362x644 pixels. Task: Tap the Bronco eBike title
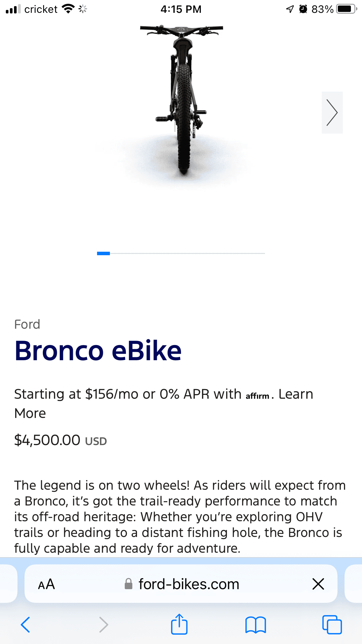click(x=98, y=351)
